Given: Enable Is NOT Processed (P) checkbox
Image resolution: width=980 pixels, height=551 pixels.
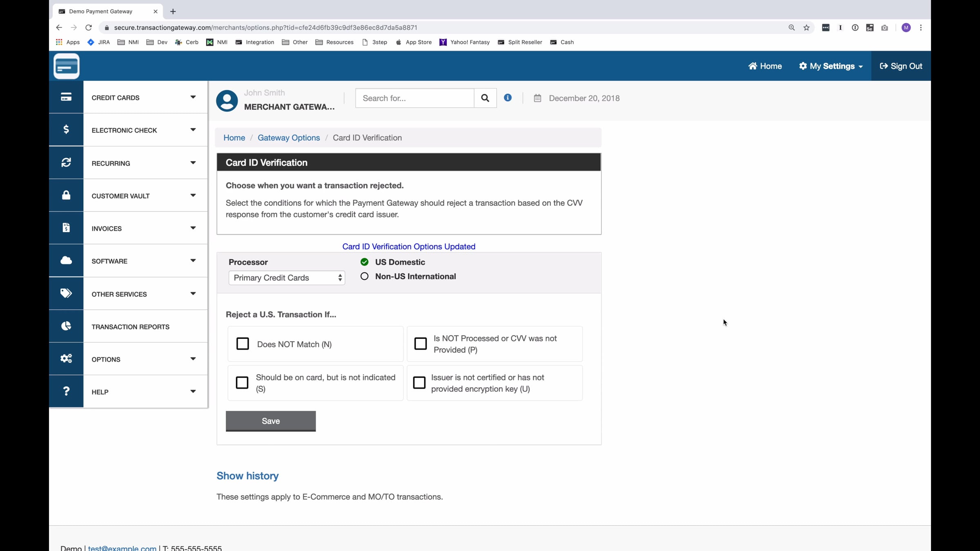Looking at the screenshot, I should 421,344.
